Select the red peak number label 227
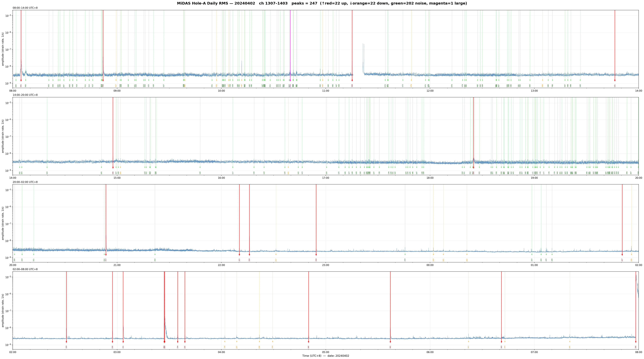This screenshot has width=644, height=359. click(x=622, y=260)
